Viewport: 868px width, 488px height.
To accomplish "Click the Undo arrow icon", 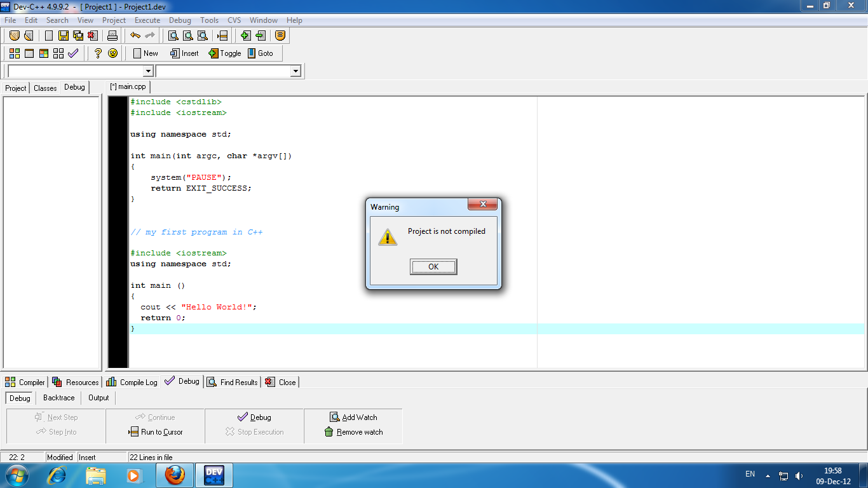I will [x=135, y=36].
